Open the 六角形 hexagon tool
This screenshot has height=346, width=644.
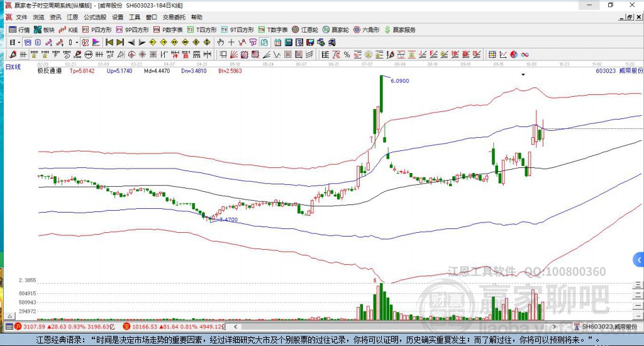click(x=367, y=30)
